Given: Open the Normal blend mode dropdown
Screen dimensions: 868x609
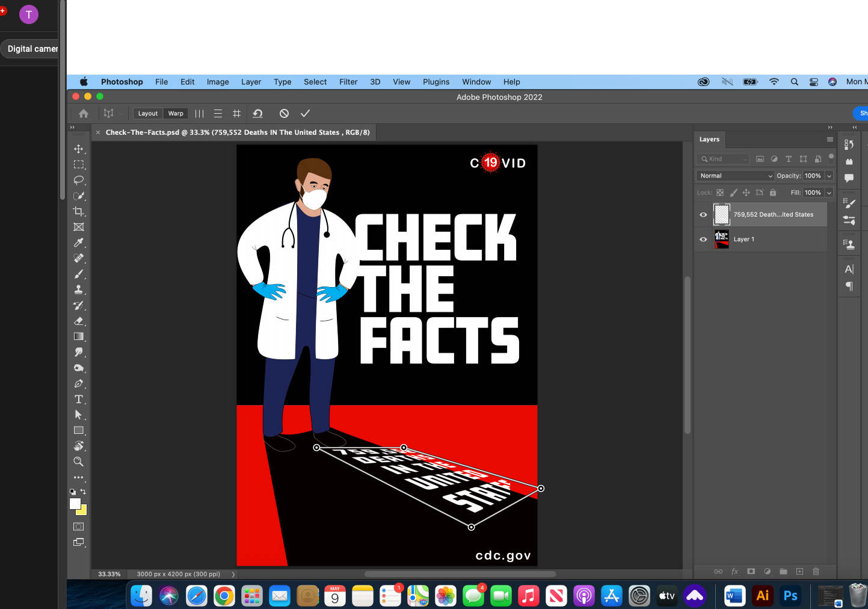Looking at the screenshot, I should point(736,176).
